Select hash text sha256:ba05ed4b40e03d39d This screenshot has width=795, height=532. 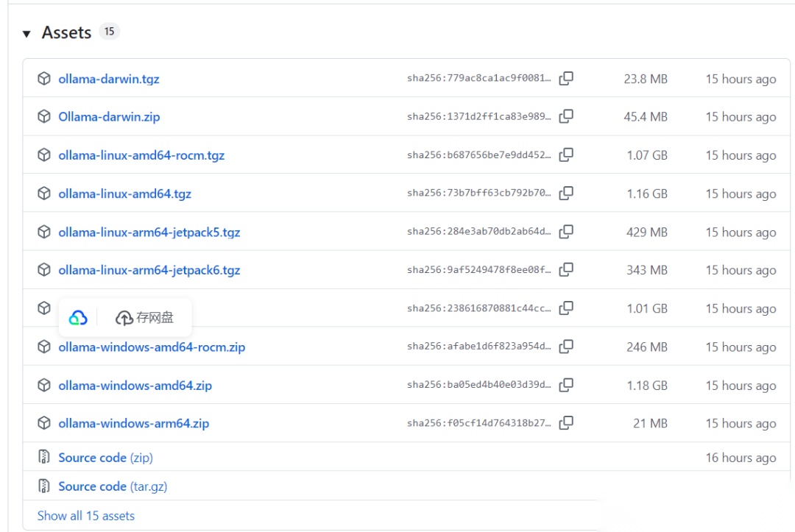pos(478,385)
